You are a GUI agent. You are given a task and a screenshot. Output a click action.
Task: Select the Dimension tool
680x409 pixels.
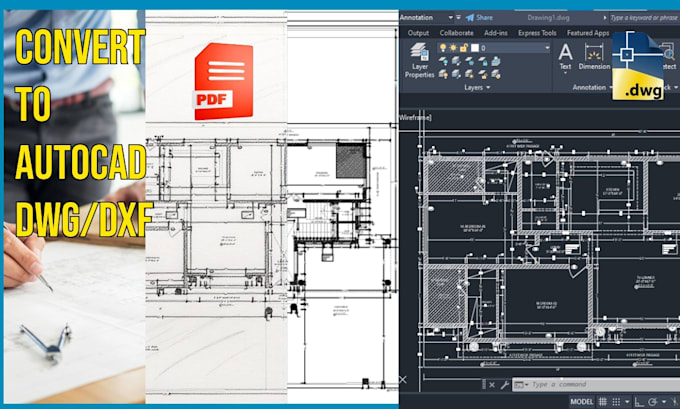coord(594,56)
